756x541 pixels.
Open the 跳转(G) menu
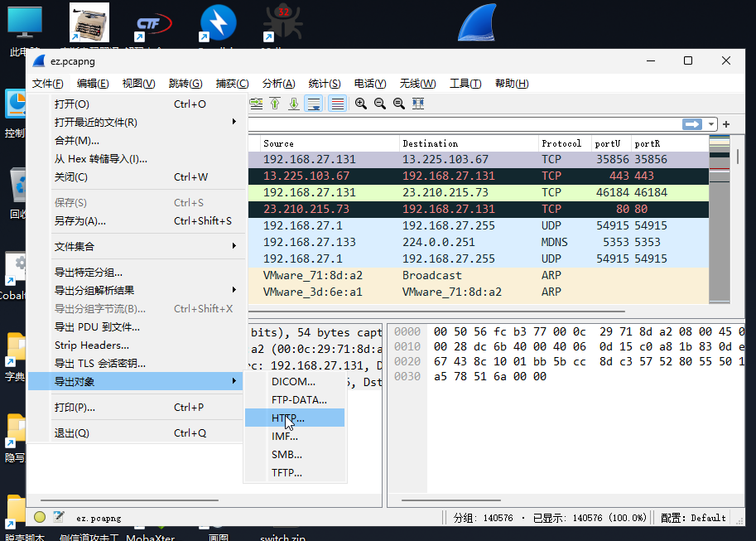(185, 84)
